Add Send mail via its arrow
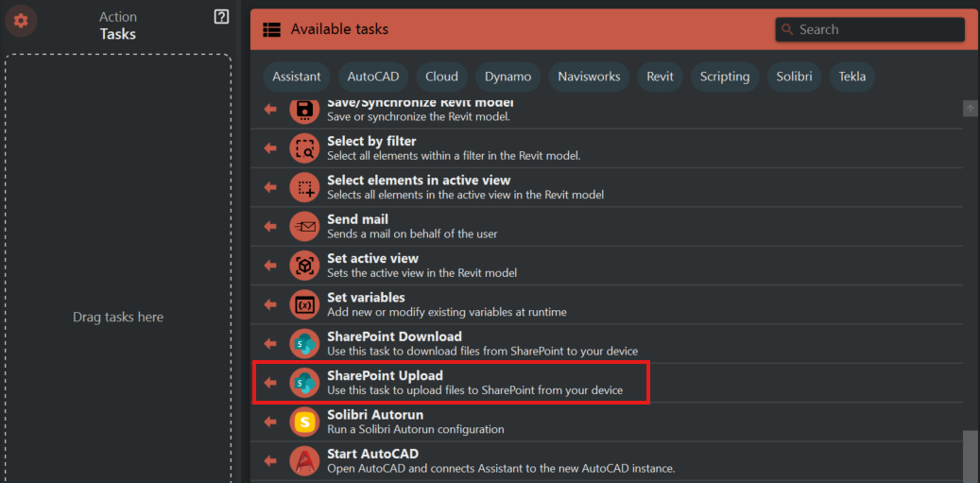Image resolution: width=980 pixels, height=483 pixels. pos(270,227)
